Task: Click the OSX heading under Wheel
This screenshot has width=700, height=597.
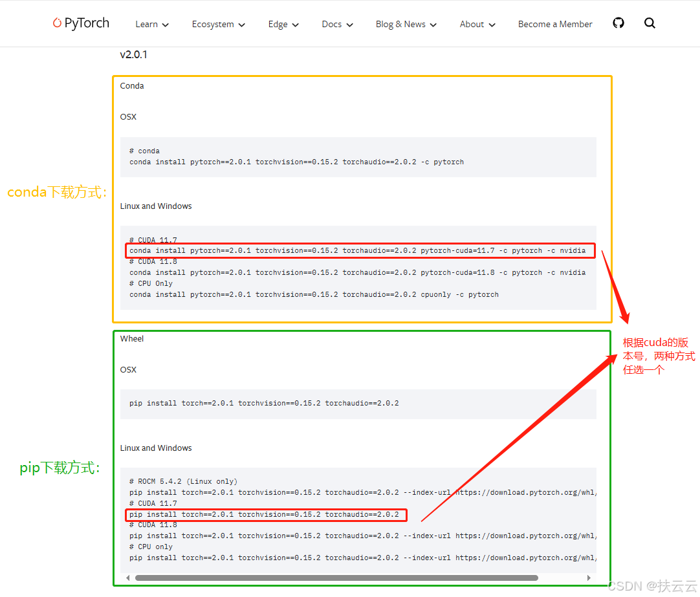Action: tap(128, 370)
